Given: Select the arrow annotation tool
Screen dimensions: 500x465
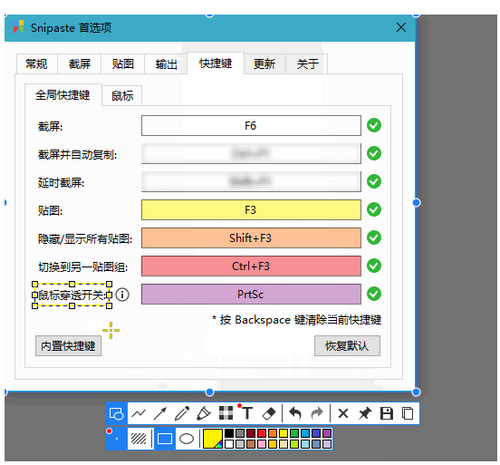Looking at the screenshot, I should [x=160, y=414].
